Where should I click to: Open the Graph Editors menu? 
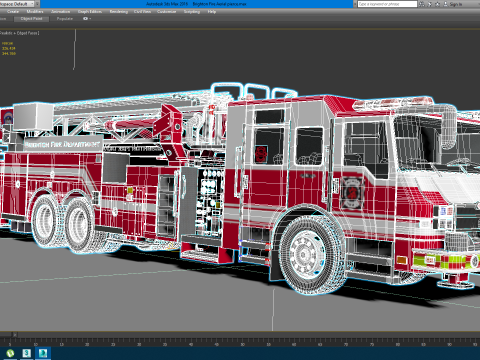(90, 12)
